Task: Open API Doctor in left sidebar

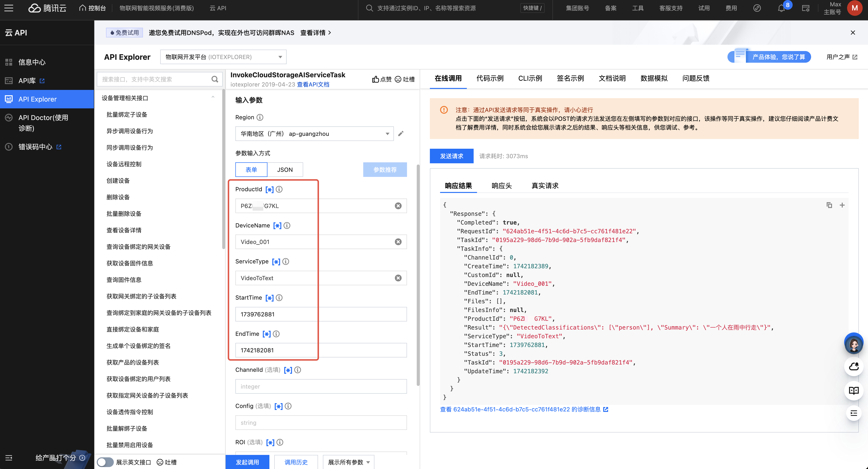Action: coord(47,123)
